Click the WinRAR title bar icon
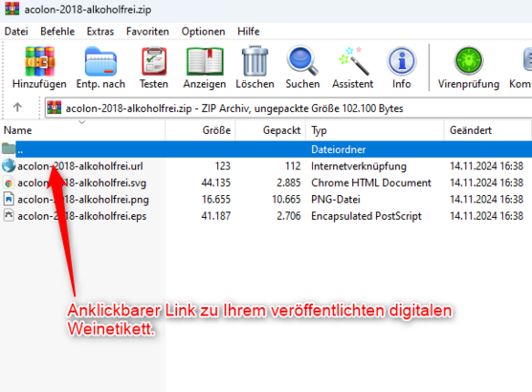The image size is (532, 392). tap(12, 9)
